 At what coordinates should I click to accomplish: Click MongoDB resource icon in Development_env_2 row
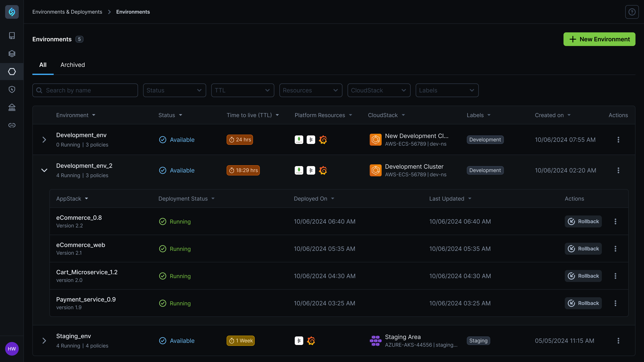click(x=299, y=170)
